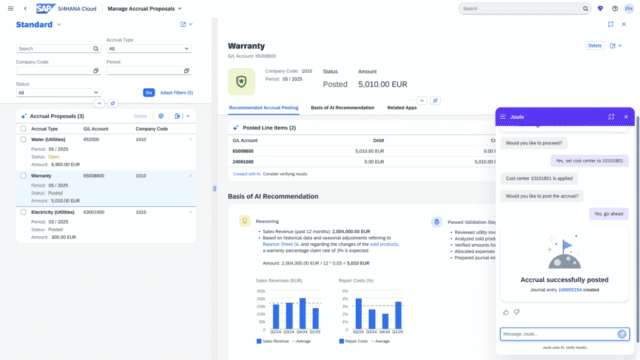The image size is (640, 360).
Task: Open share options arrow next to Delete
Action: point(620,46)
